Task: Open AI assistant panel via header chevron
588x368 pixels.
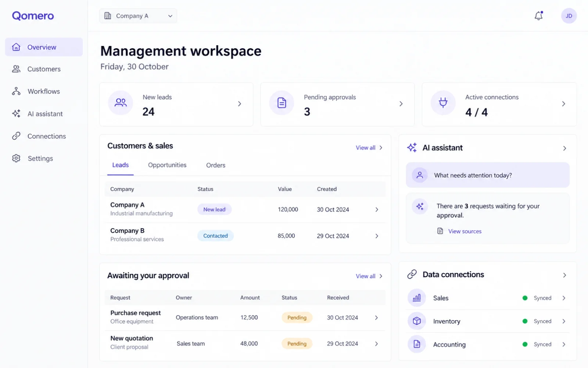Action: (564, 148)
